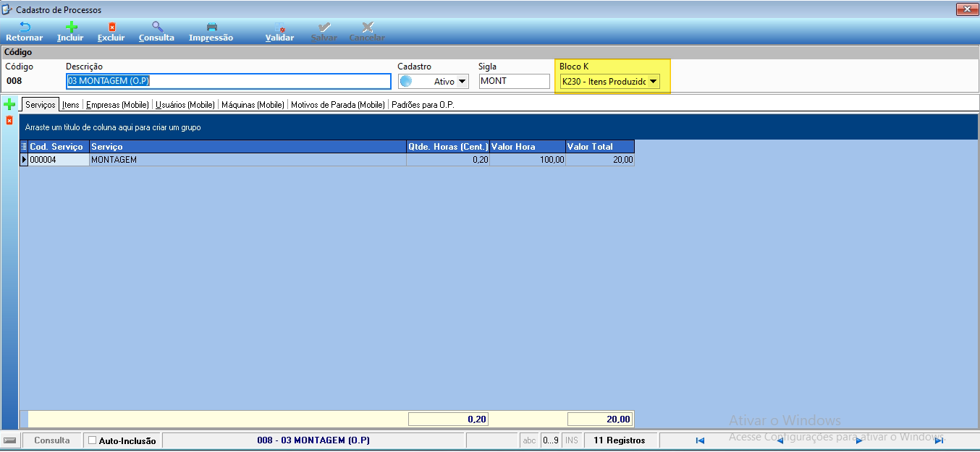This screenshot has width=980, height=452.
Task: Click the abc status bar indicator
Action: click(529, 440)
